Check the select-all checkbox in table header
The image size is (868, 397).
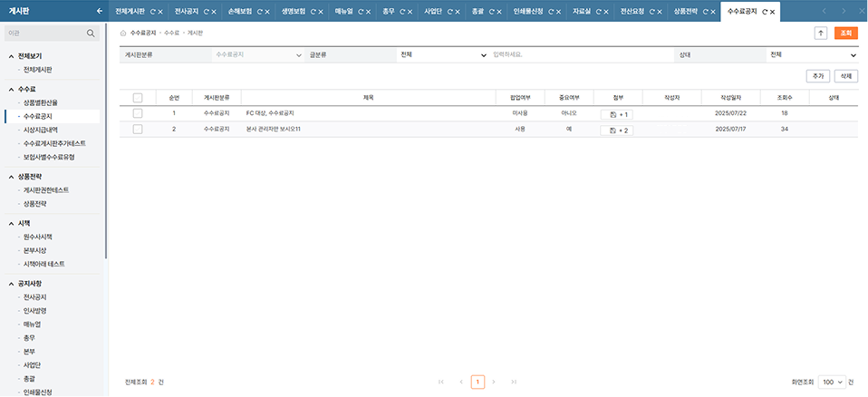pos(138,98)
